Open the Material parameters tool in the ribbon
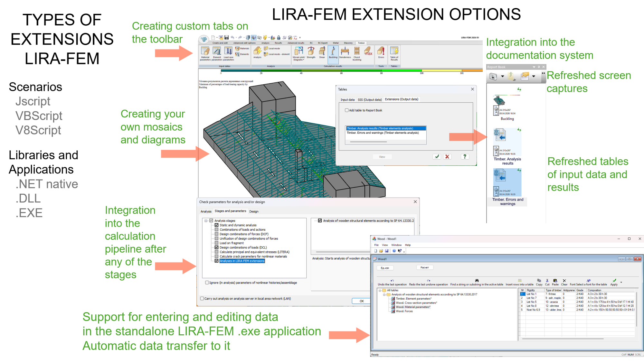 pyautogui.click(x=205, y=53)
